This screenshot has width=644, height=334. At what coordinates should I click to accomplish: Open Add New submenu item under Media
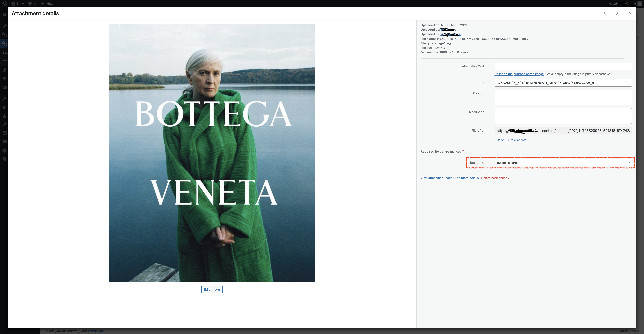[5, 60]
